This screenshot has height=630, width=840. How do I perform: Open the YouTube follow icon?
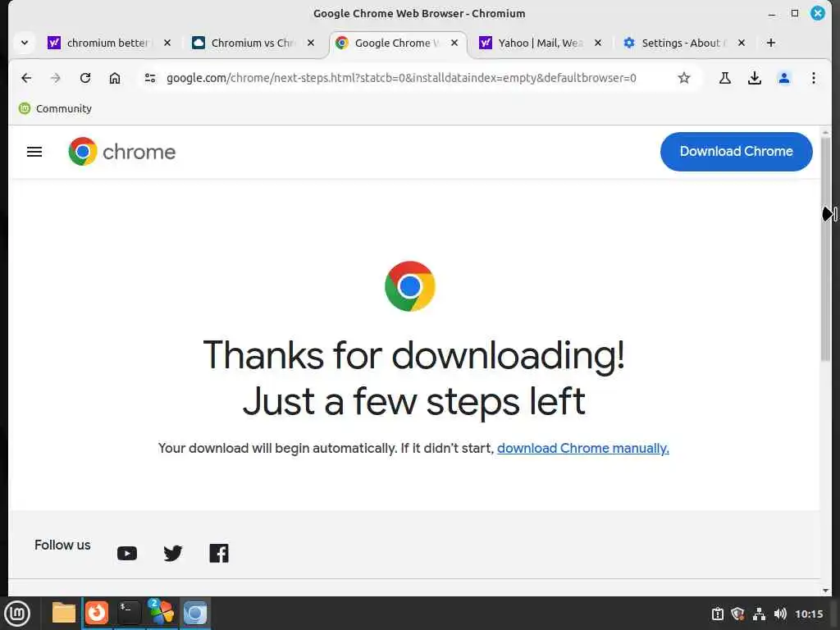127,553
